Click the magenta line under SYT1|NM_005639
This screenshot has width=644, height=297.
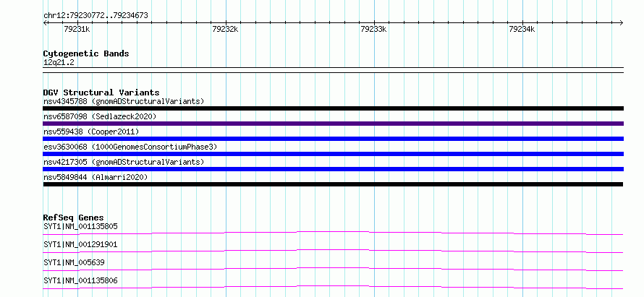click(x=333, y=269)
